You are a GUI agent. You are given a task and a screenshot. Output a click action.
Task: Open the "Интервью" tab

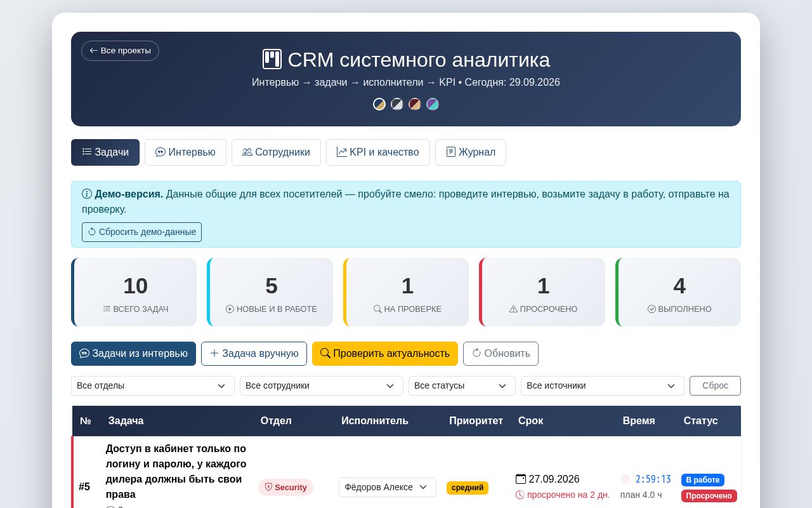(x=185, y=152)
